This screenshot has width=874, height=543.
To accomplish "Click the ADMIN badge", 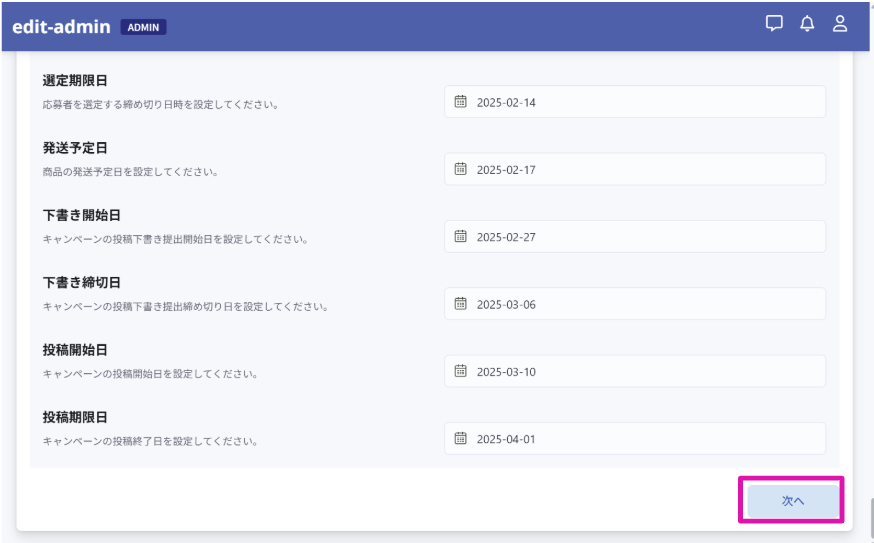I will coord(143,28).
